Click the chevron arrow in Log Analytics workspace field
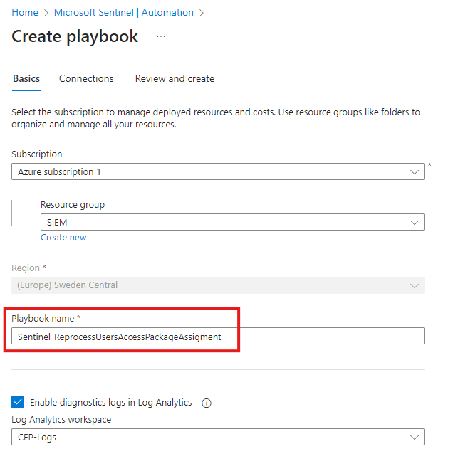 [415, 437]
